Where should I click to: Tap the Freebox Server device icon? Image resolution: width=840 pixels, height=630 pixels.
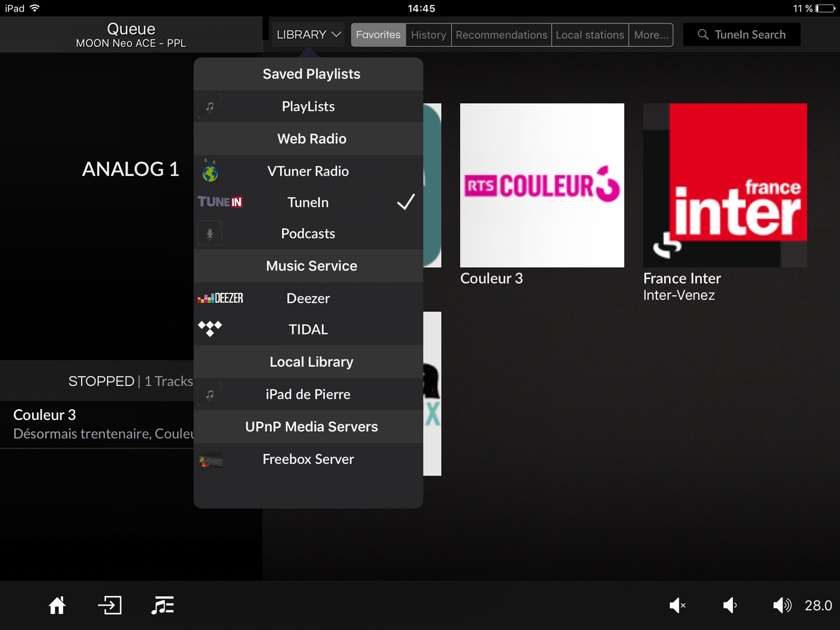click(x=210, y=460)
